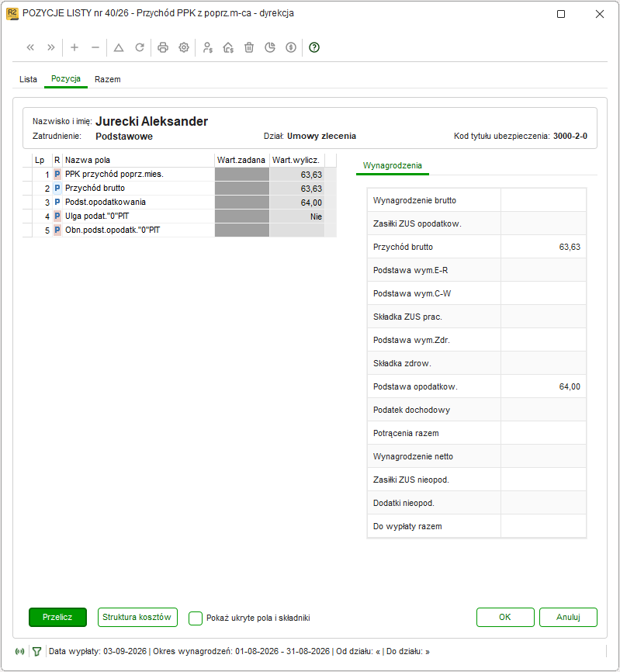The image size is (620, 672).
Task: Confirm with the OK button
Action: [x=505, y=617]
